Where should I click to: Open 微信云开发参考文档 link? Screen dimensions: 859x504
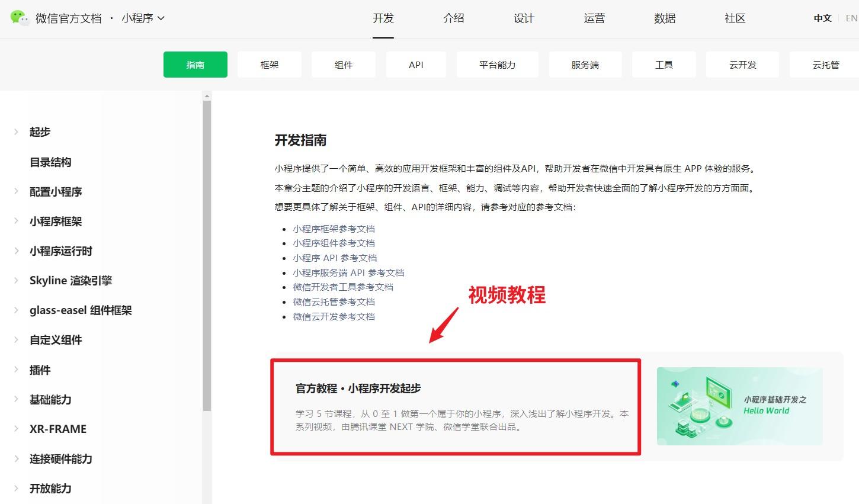pyautogui.click(x=334, y=317)
